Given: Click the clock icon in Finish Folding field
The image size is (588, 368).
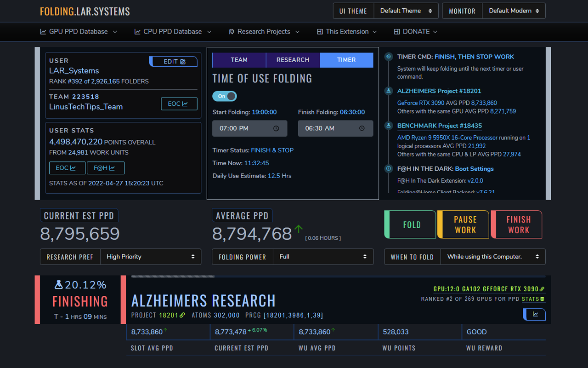Looking at the screenshot, I should point(362,129).
